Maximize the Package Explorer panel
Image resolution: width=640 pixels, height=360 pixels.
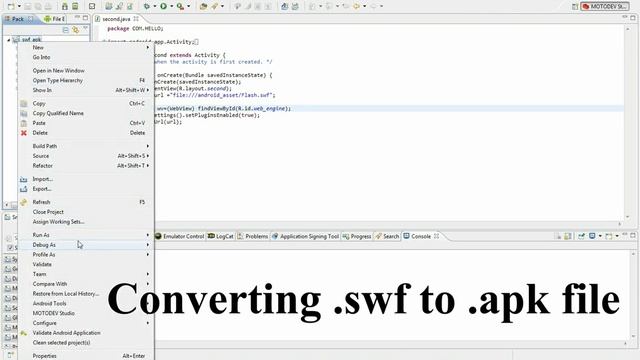85,18
